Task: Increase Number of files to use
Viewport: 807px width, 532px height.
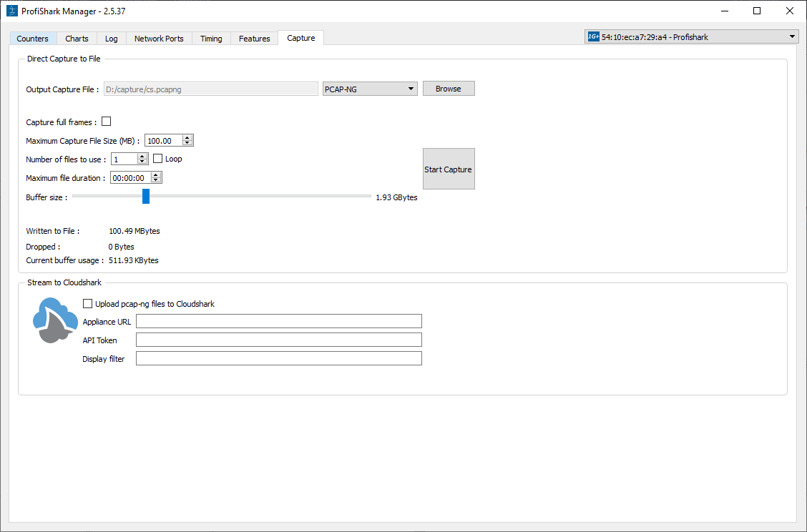Action: coord(142,156)
